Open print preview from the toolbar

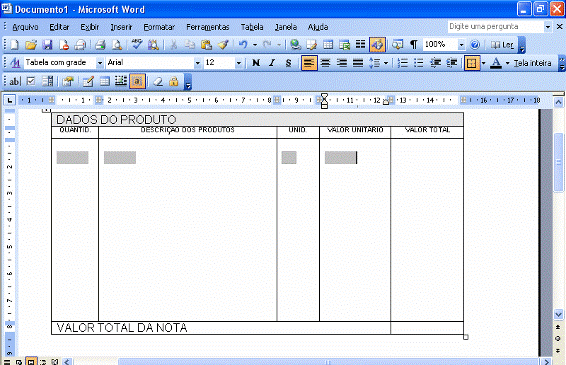click(x=117, y=45)
